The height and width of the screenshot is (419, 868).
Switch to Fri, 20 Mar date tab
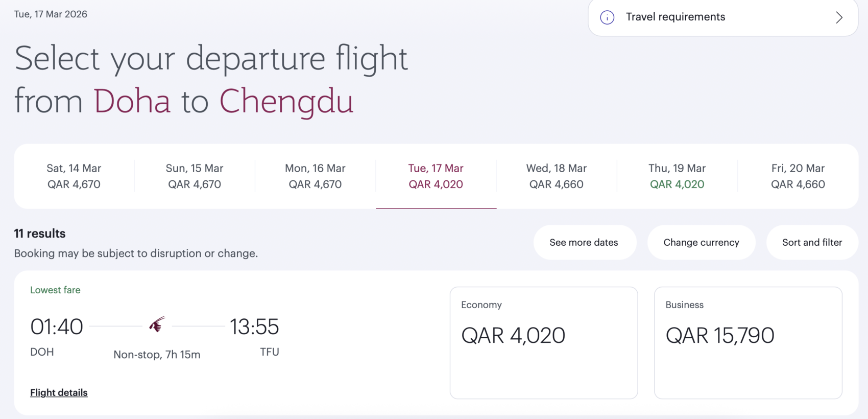798,176
